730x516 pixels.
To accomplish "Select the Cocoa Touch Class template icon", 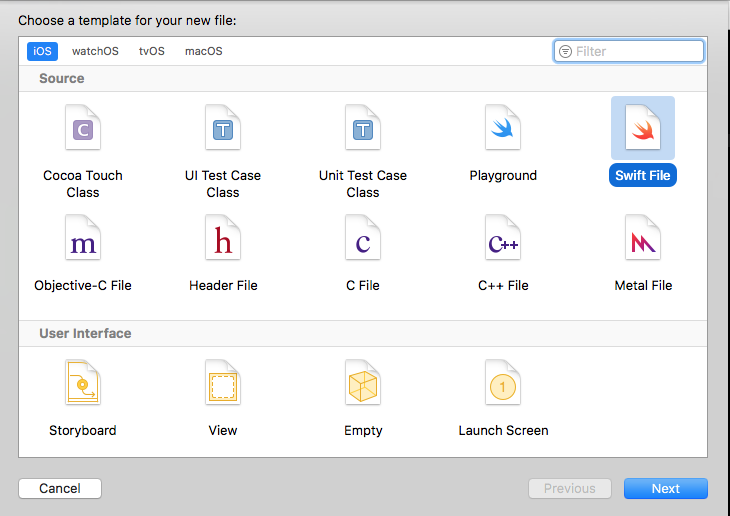I will (x=83, y=129).
